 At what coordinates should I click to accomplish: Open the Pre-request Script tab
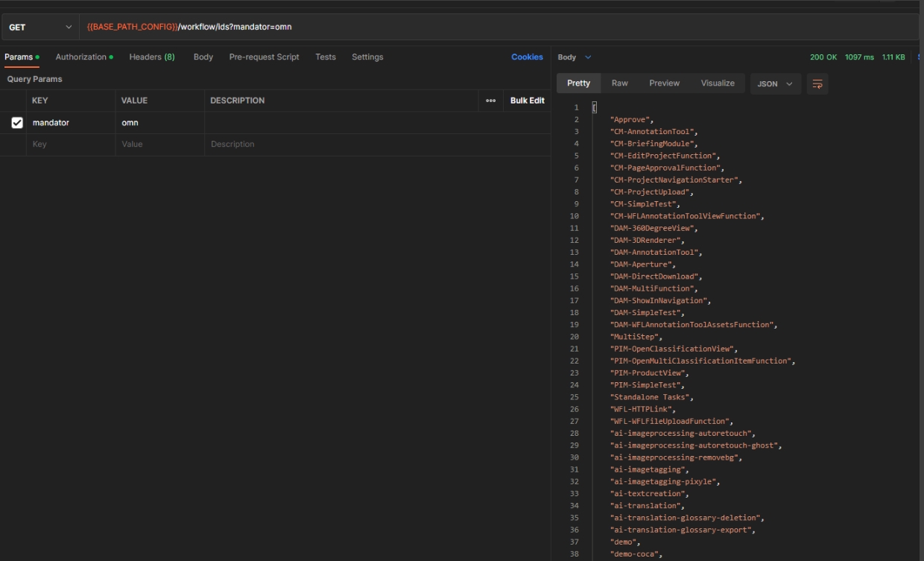[x=264, y=57]
